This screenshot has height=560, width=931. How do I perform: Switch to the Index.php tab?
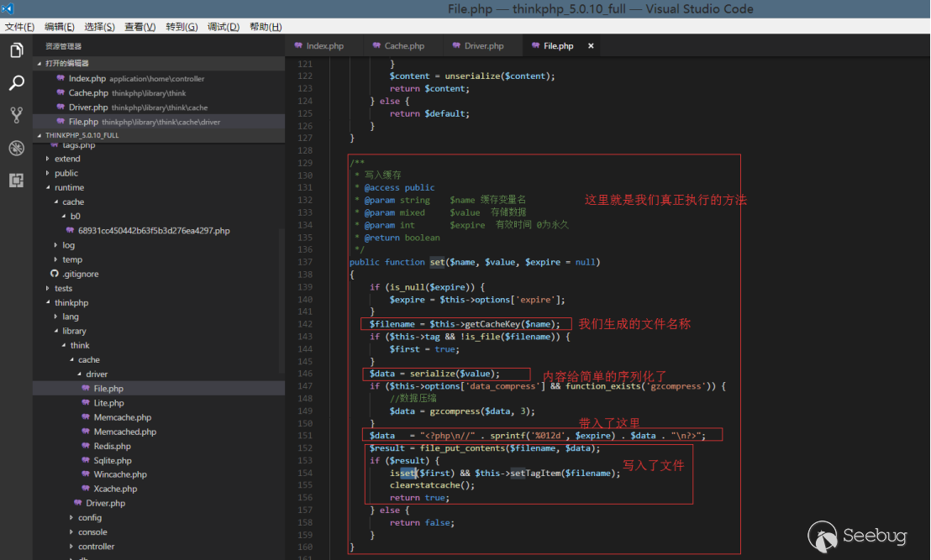324,46
